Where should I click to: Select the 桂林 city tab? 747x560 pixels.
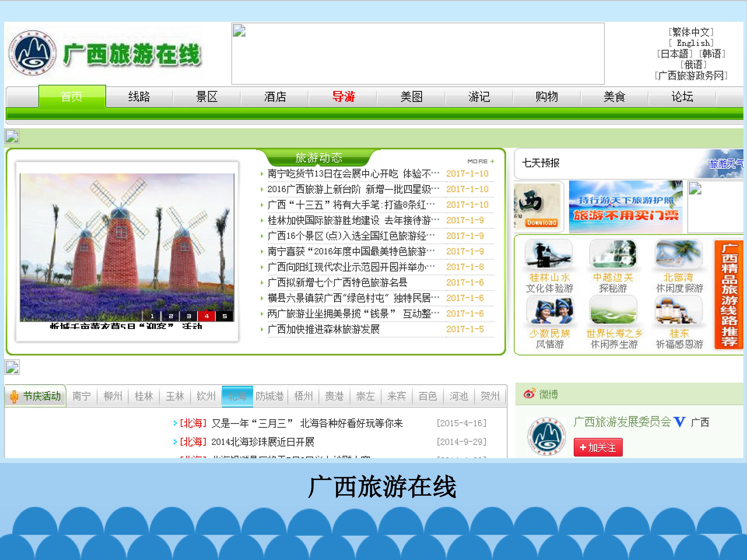[144, 396]
